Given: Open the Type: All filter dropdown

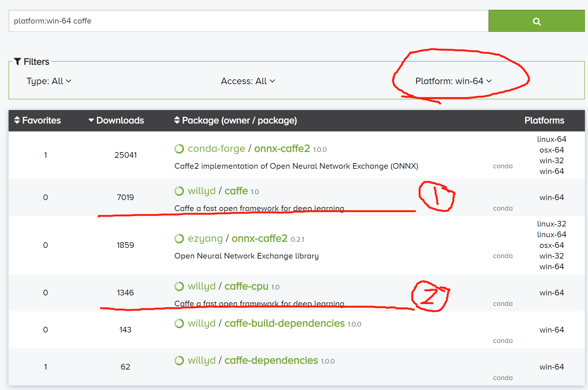Looking at the screenshot, I should coord(49,81).
